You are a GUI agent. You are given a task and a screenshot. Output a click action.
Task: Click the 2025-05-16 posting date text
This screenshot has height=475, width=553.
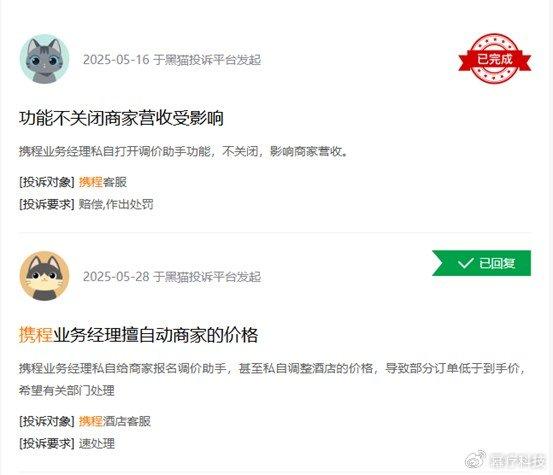coord(116,60)
